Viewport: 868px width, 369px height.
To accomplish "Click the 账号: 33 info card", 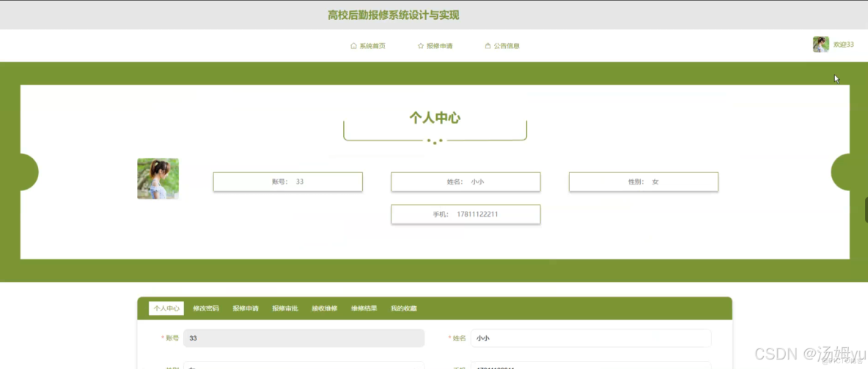I will click(288, 182).
